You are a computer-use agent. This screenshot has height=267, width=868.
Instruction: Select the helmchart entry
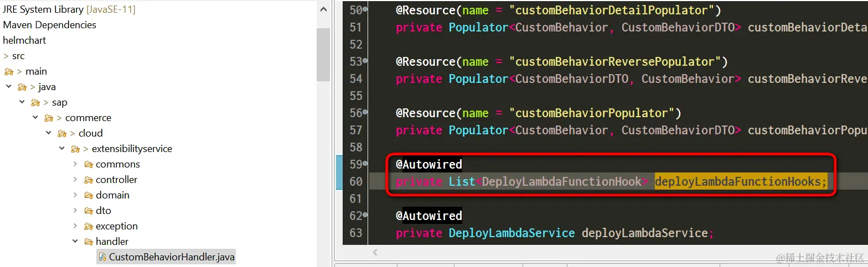pos(24,40)
